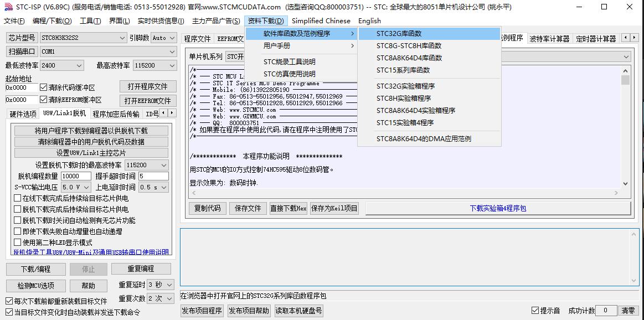Click the code viewer scrollbar up arrow
The height and width of the screenshot is (320, 644).
[x=625, y=70]
